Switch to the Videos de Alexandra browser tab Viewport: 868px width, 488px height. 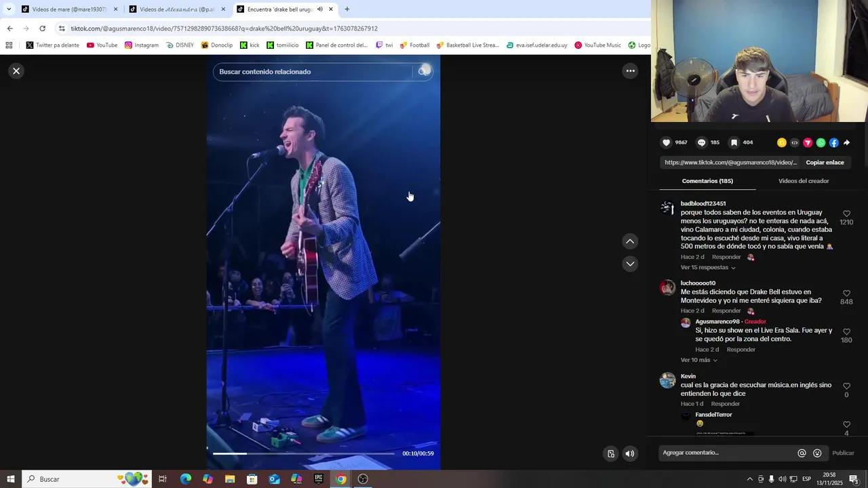(177, 9)
